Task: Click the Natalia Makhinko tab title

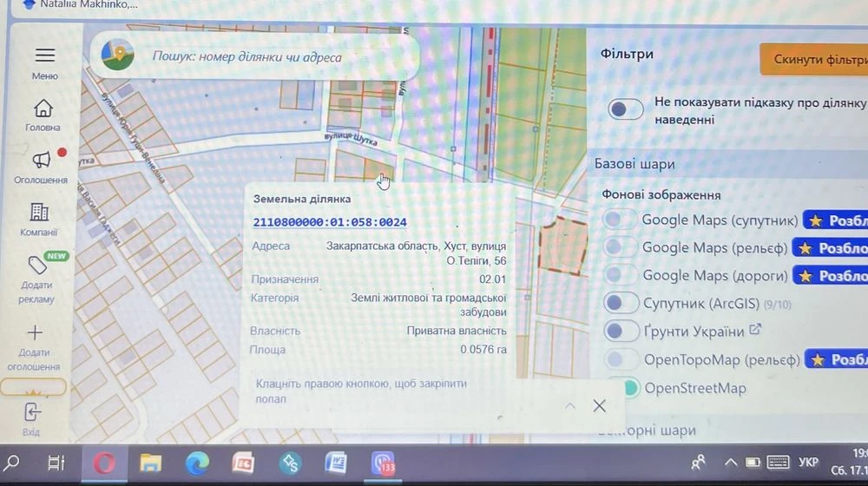Action: click(x=89, y=4)
